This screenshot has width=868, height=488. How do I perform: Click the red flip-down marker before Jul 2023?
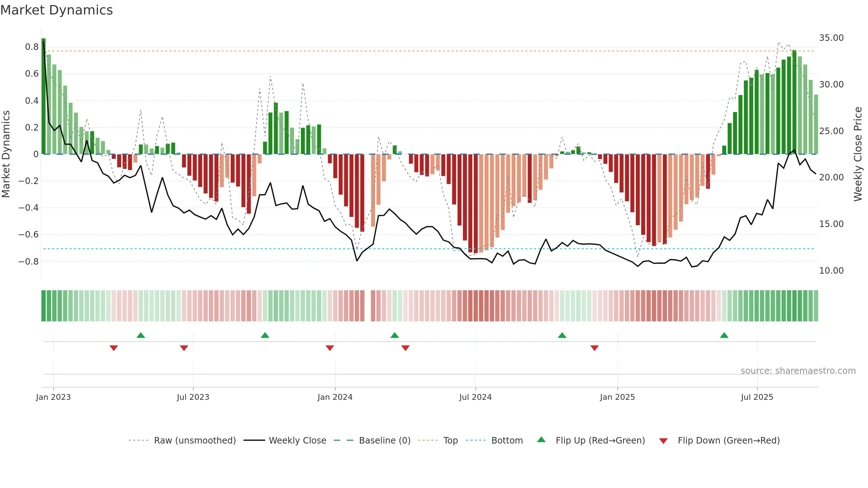[184, 348]
